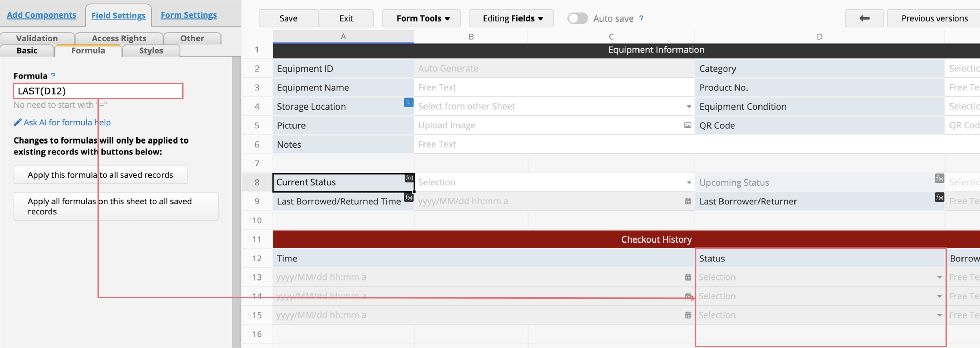Open the Form Settings tab

(188, 15)
